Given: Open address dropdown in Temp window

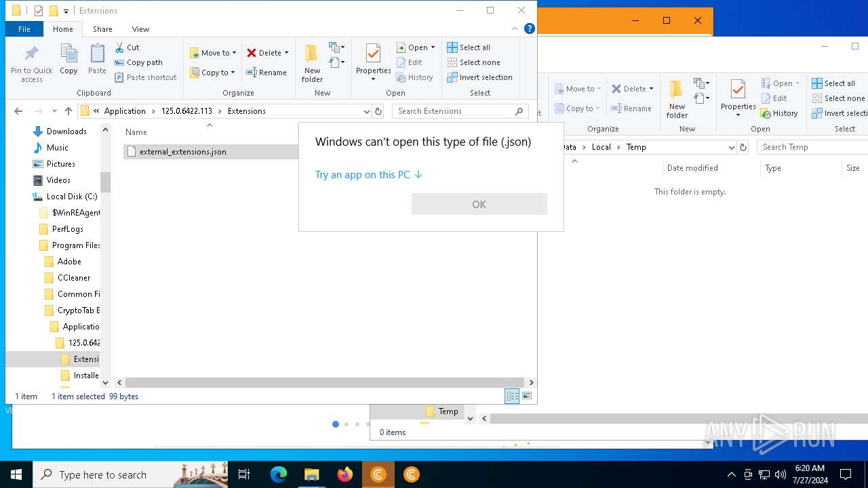Looking at the screenshot, I should [x=731, y=147].
